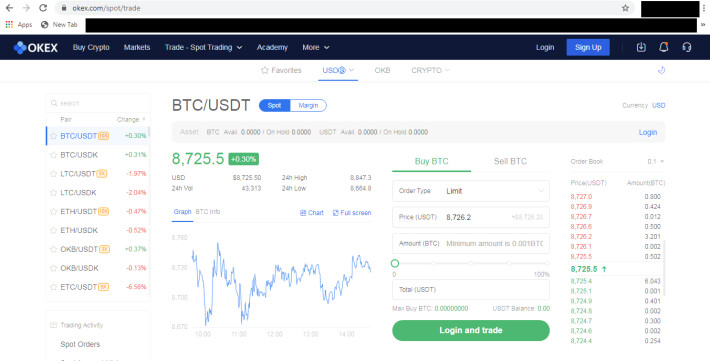Open the CRYPTO market dropdown
Image resolution: width=710 pixels, height=361 pixels.
(430, 70)
